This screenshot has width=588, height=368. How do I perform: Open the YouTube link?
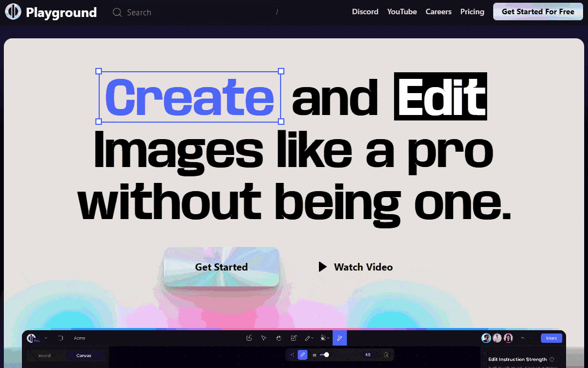click(x=402, y=12)
